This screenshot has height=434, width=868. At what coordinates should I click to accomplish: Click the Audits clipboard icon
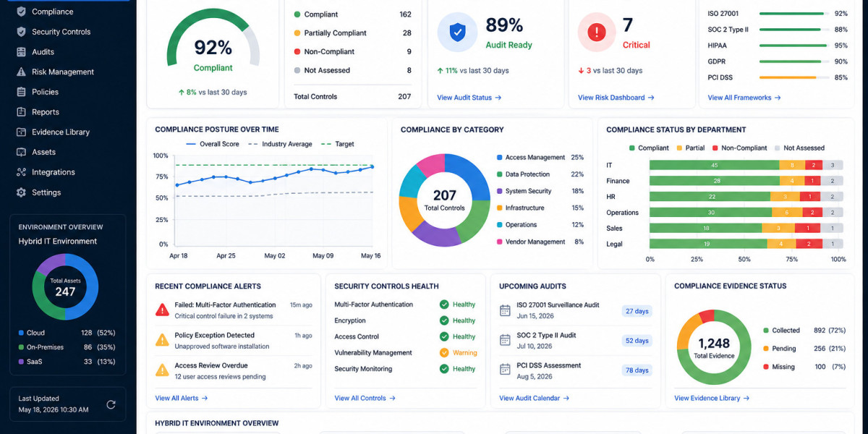tap(21, 52)
